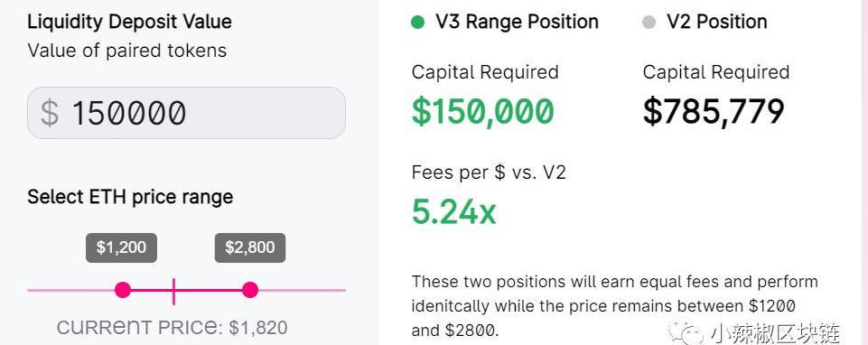The width and height of the screenshot is (868, 345).
Task: Click the current price tick on the slider
Action: pos(173,292)
